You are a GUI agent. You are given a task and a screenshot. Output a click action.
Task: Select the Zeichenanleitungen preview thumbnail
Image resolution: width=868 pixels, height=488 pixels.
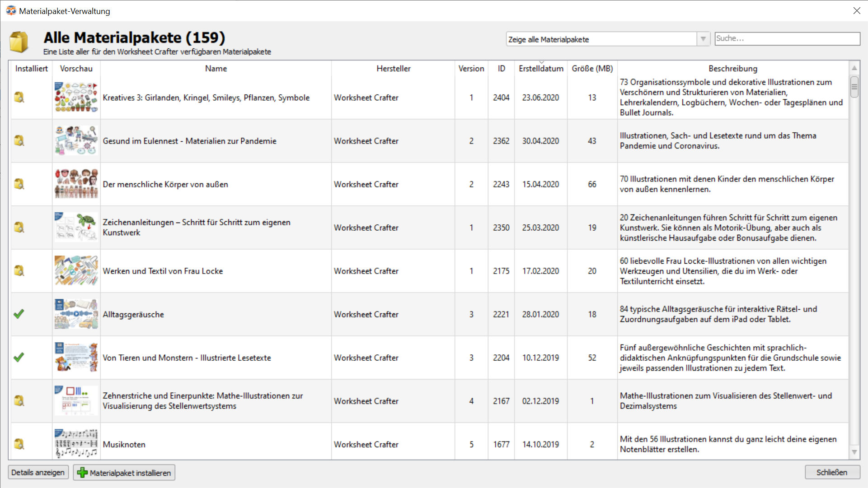point(76,228)
